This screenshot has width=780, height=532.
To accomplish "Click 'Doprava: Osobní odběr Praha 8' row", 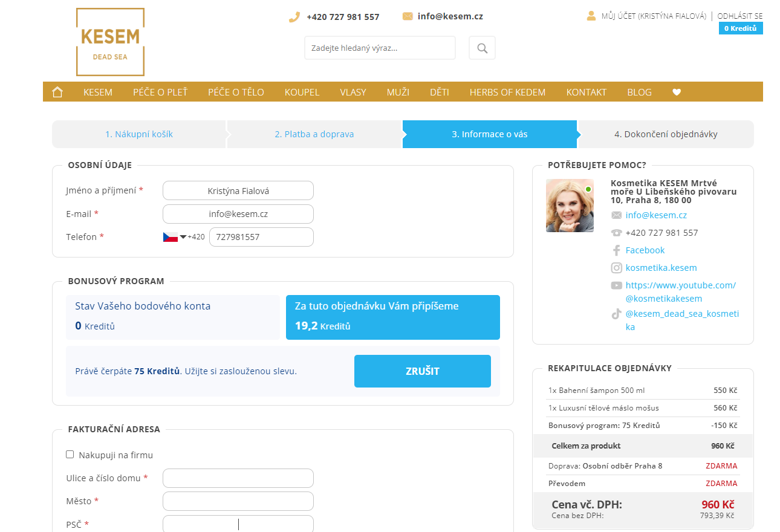I will click(x=643, y=466).
